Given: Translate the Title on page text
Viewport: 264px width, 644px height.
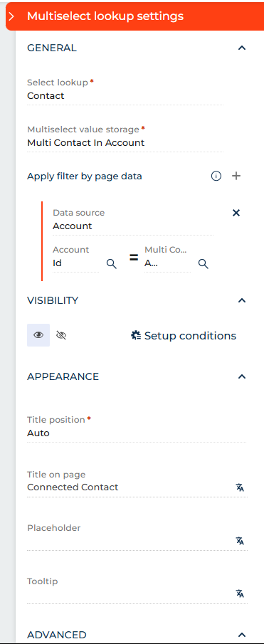Looking at the screenshot, I should point(241,487).
